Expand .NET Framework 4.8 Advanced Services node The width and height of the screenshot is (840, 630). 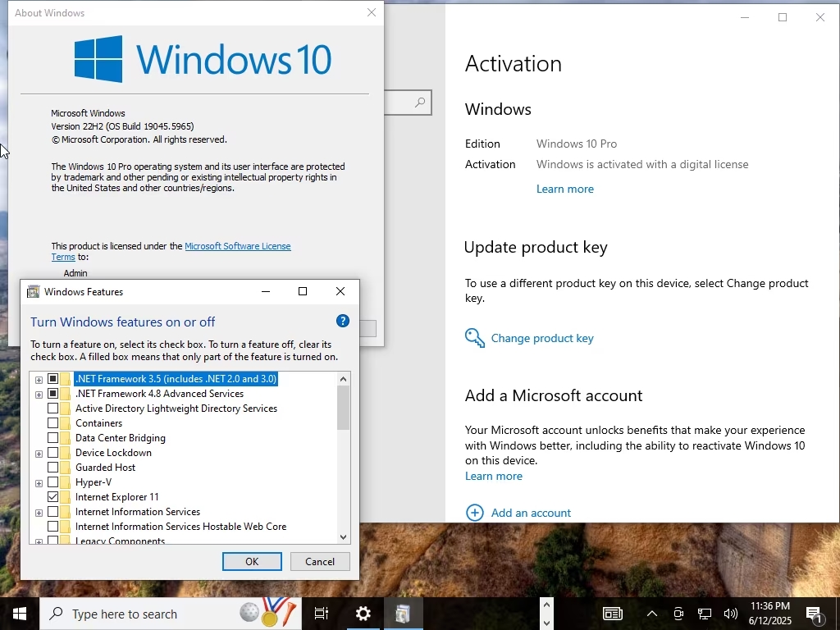pos(39,395)
